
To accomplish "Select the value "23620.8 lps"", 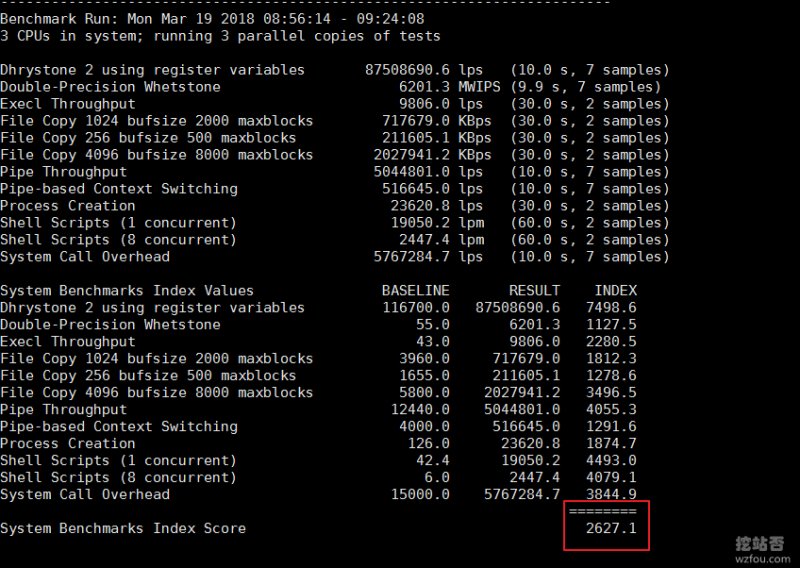I will (437, 206).
